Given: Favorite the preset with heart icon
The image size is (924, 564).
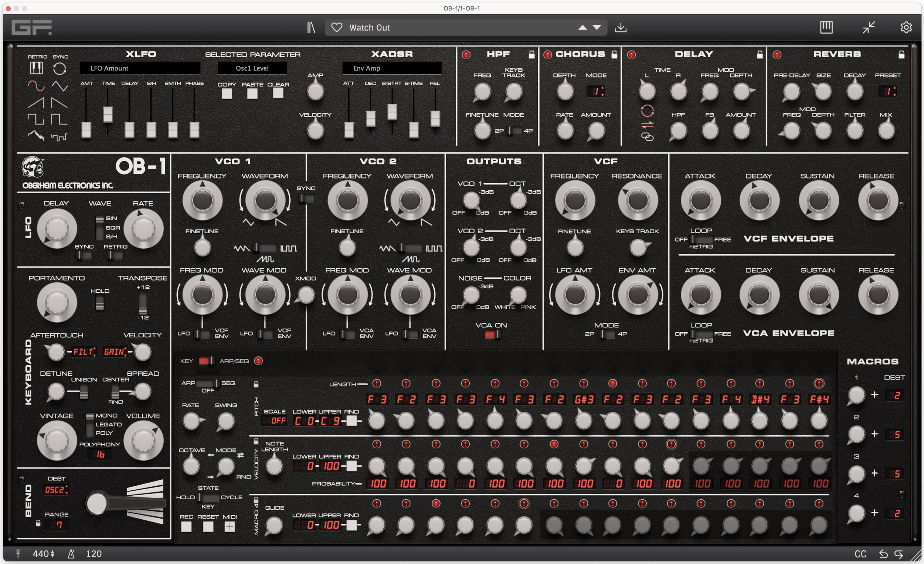Looking at the screenshot, I should (x=336, y=27).
